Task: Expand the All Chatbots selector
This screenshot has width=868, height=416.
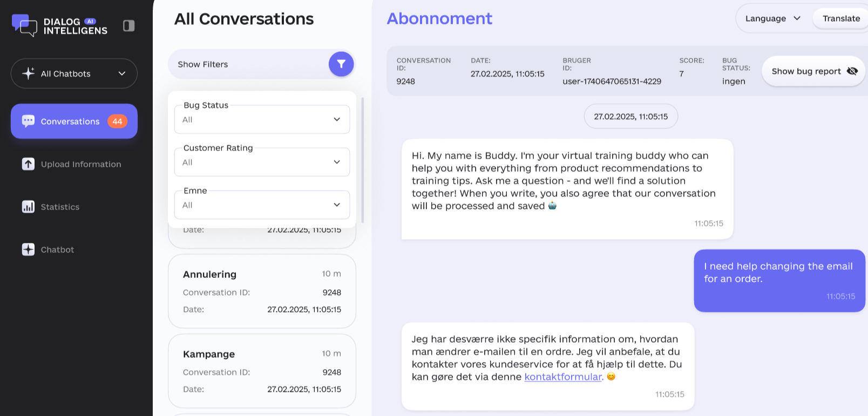Action: (74, 73)
